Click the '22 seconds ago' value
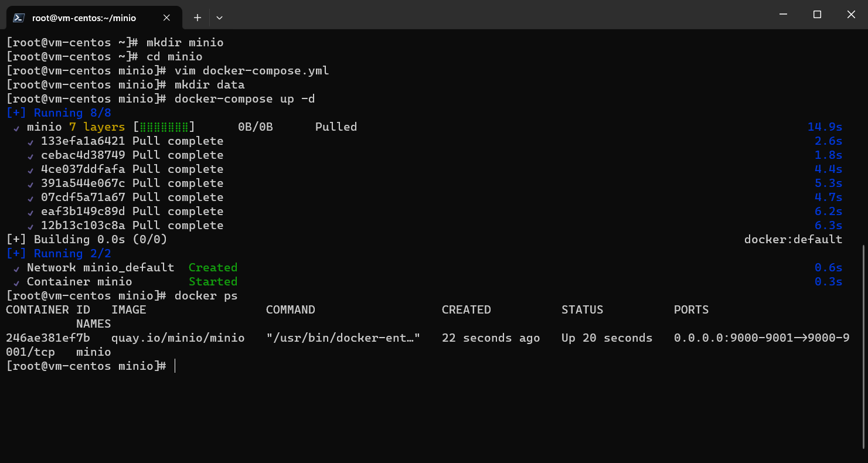The height and width of the screenshot is (463, 868). 491,338
